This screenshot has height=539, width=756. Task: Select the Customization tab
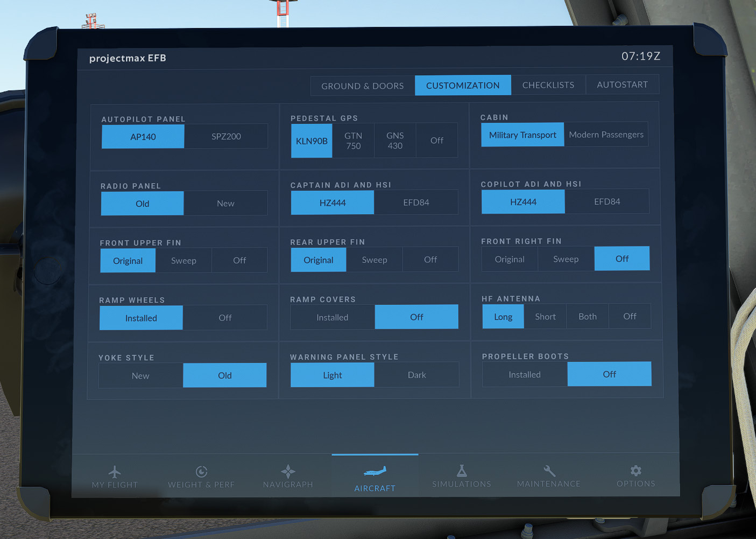tap(463, 85)
